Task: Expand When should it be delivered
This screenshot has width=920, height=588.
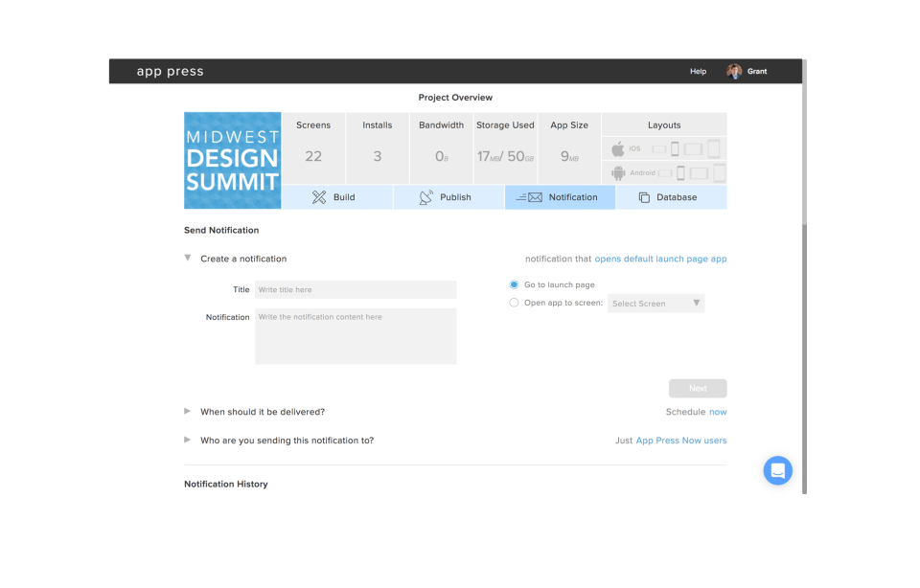Action: (x=187, y=412)
